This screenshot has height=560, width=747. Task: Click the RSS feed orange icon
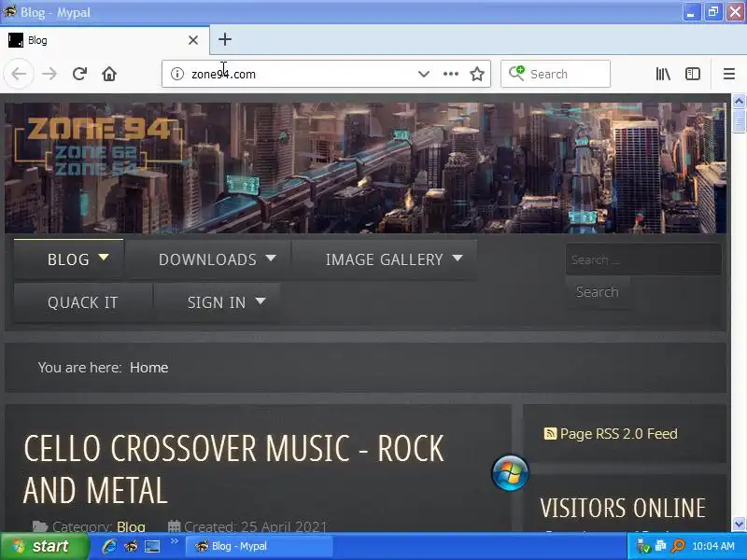[x=550, y=434]
